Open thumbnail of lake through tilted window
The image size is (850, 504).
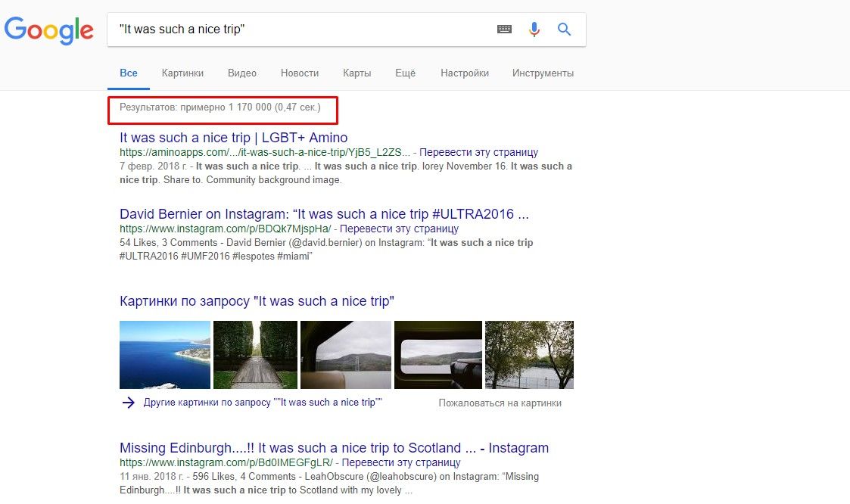(x=346, y=355)
